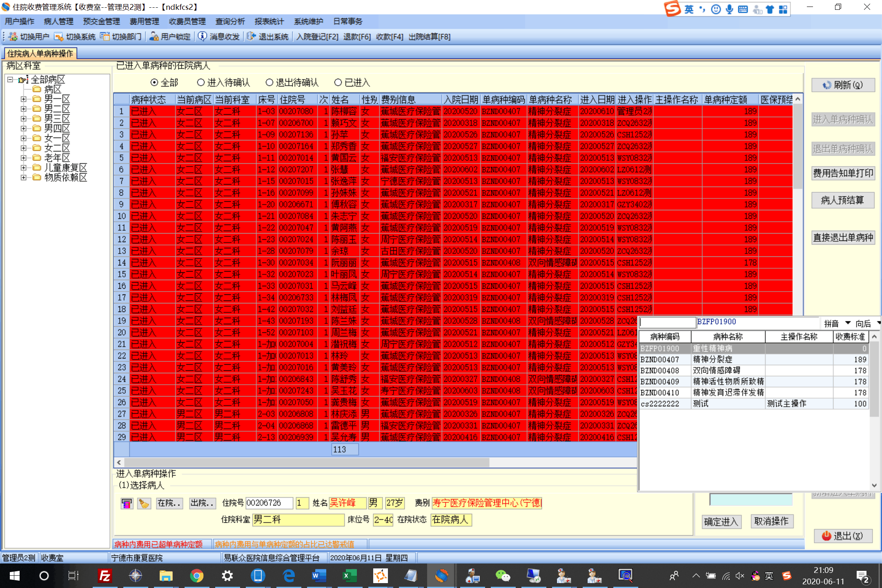Click the 确定进入 button
The height and width of the screenshot is (588, 882).
click(x=721, y=521)
